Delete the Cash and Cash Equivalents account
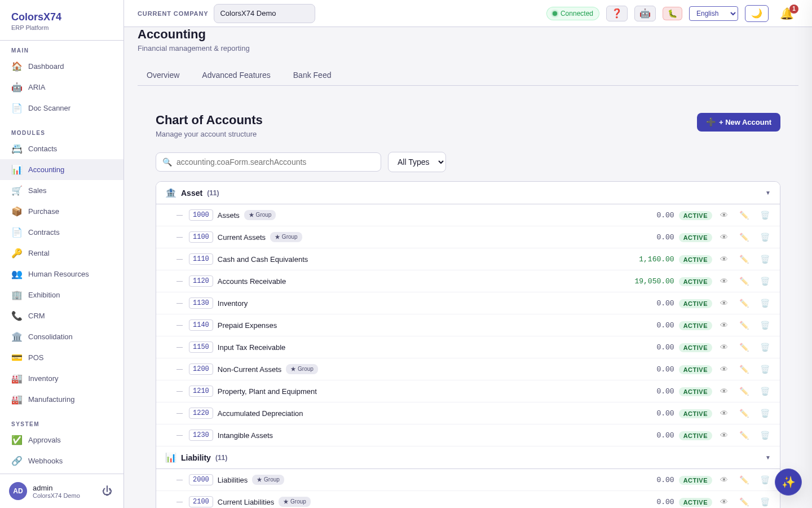The image size is (812, 508). [765, 259]
